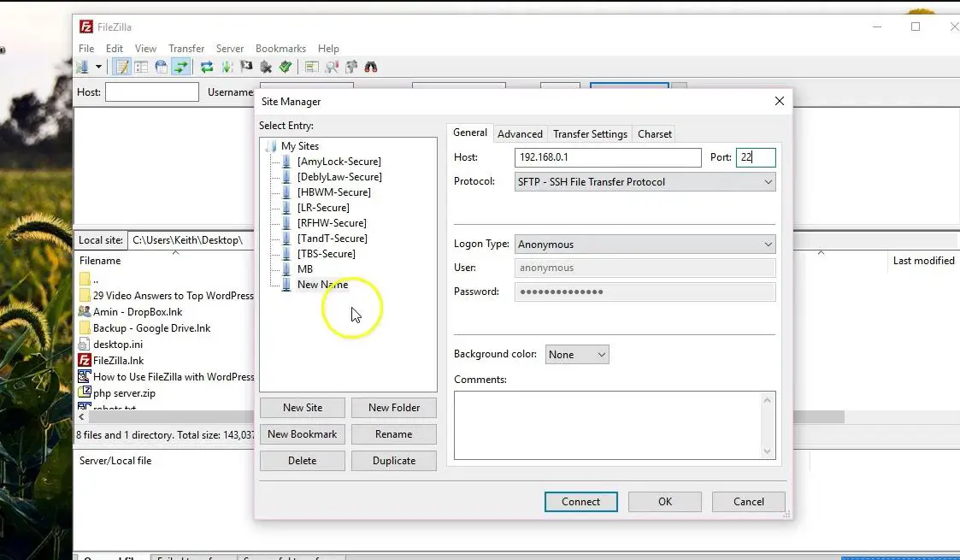Click the Cancel current operation flag icon
This screenshot has height=560, width=960.
point(246,67)
